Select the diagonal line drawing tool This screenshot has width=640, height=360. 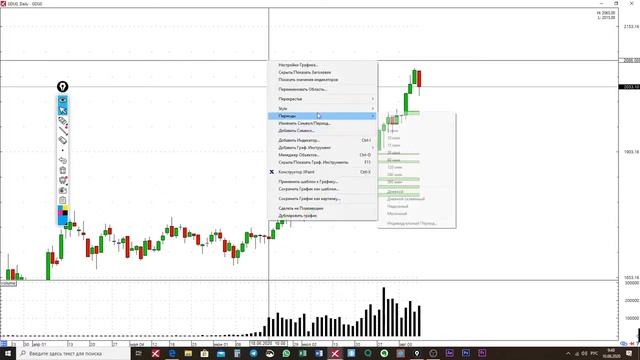[x=62, y=131]
